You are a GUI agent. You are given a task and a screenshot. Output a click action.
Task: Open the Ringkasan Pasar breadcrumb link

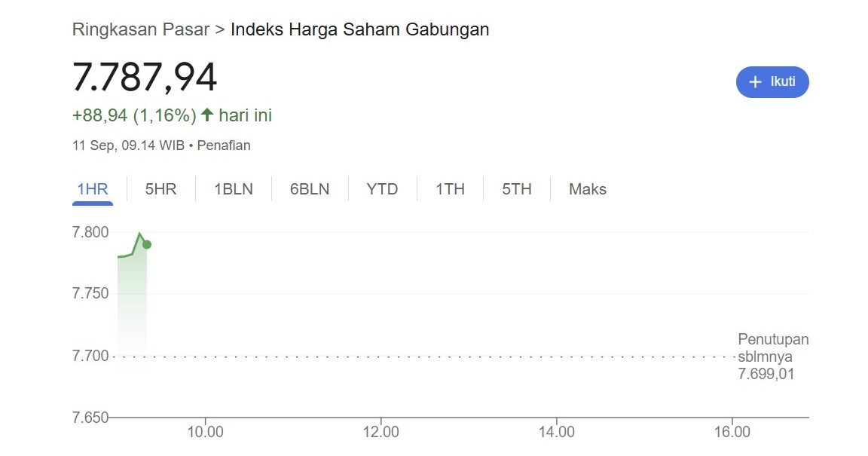(x=141, y=29)
